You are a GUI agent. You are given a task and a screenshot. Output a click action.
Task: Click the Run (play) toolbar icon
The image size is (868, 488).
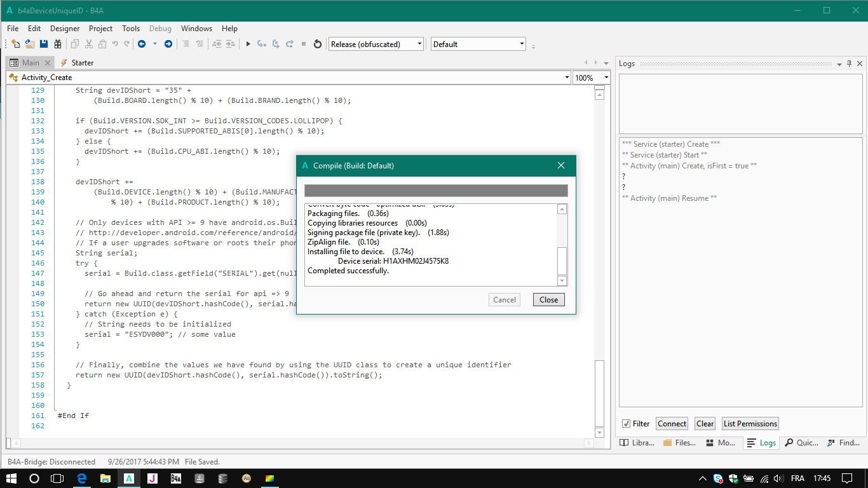pos(248,44)
